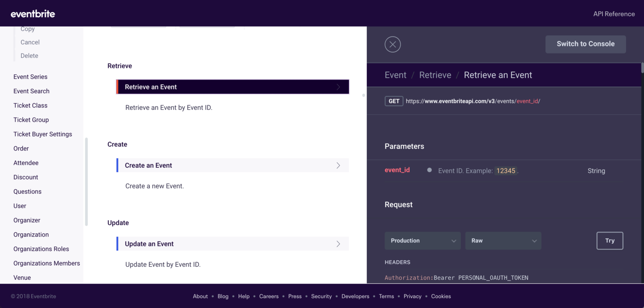Select "Event Search" in the sidebar
Viewport: 644px width, 308px height.
(31, 91)
